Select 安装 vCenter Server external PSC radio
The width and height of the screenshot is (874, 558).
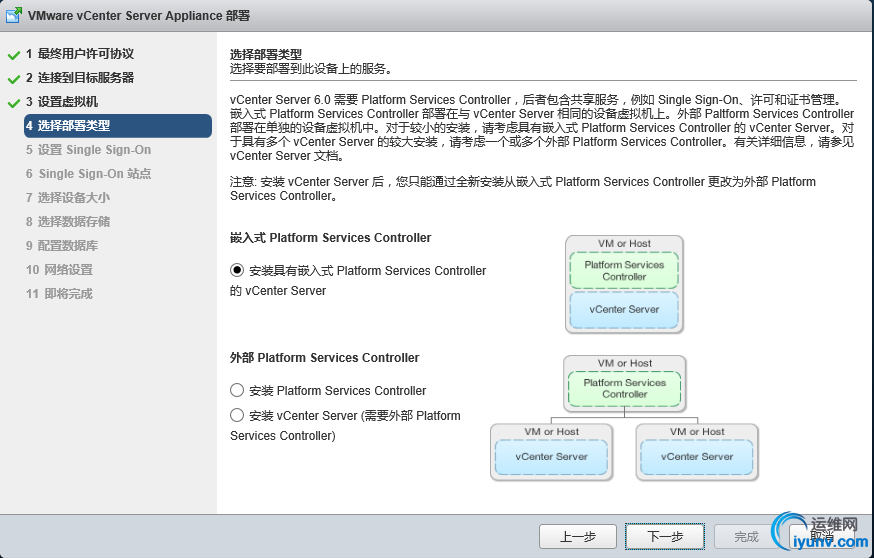[x=237, y=415]
